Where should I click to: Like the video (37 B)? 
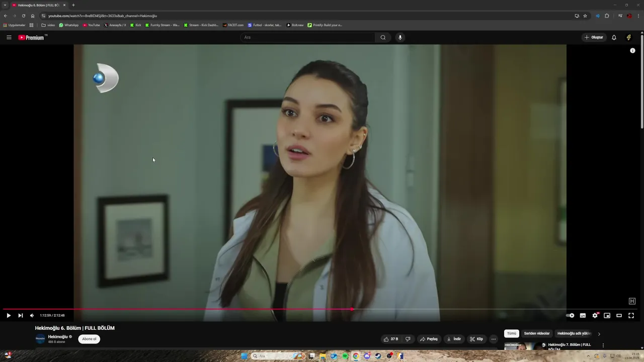coord(390,339)
